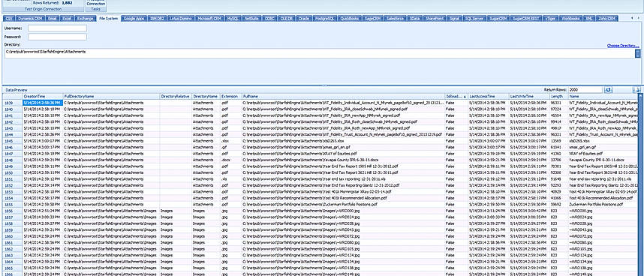Select the File System tab
Screen dimensions: 644x276
pyautogui.click(x=108, y=19)
